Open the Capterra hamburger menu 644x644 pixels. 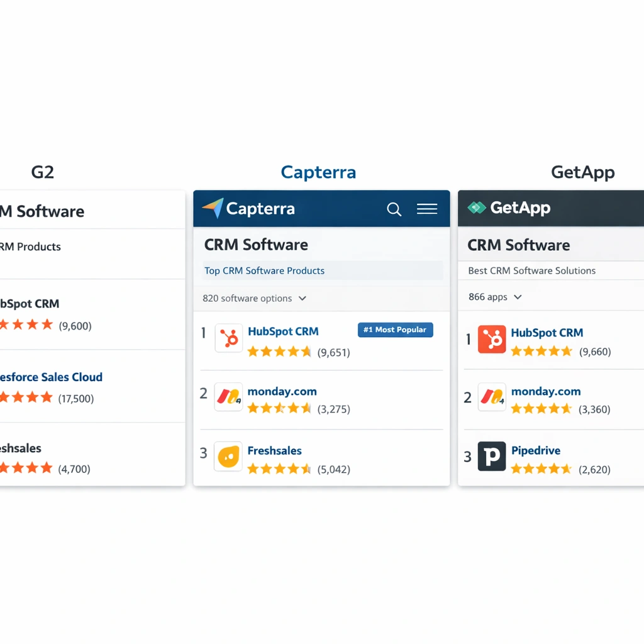pyautogui.click(x=427, y=209)
